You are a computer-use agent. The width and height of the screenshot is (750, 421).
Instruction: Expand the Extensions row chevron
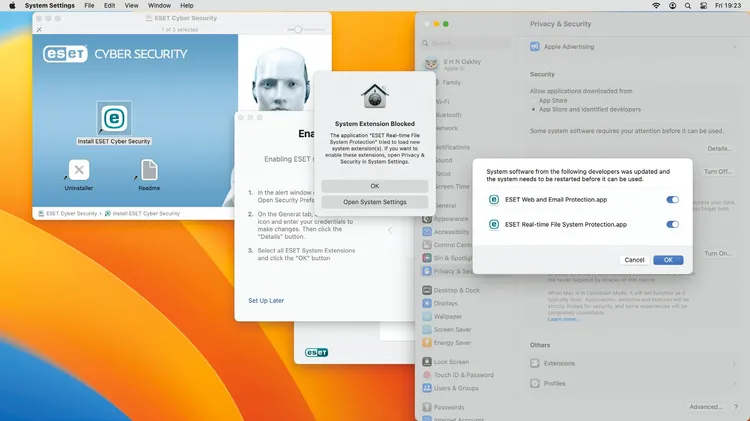coord(734,364)
